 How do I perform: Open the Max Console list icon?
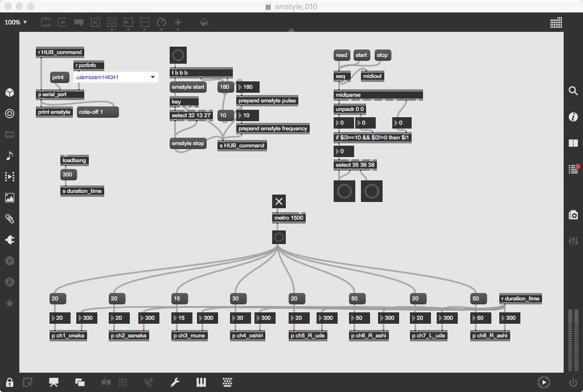[x=574, y=169]
